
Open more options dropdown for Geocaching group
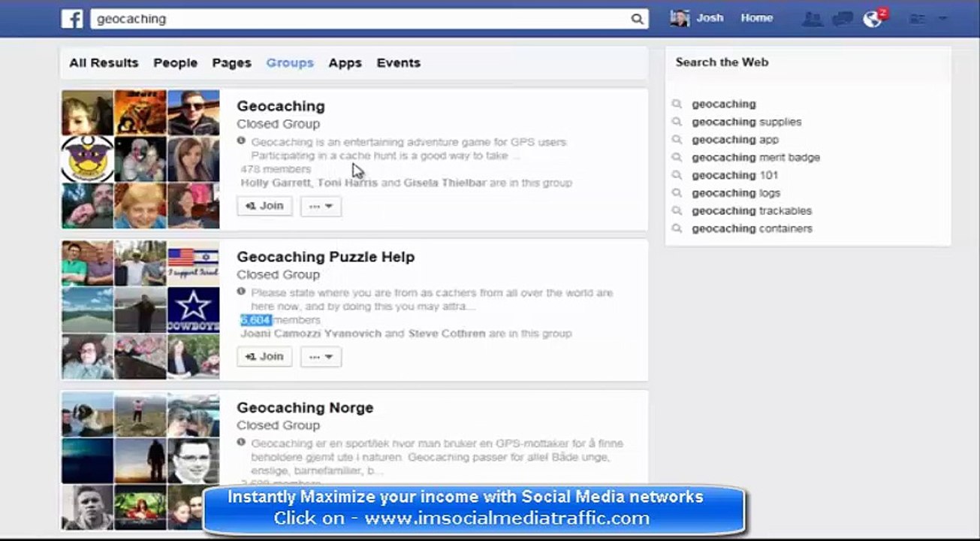[x=321, y=206]
